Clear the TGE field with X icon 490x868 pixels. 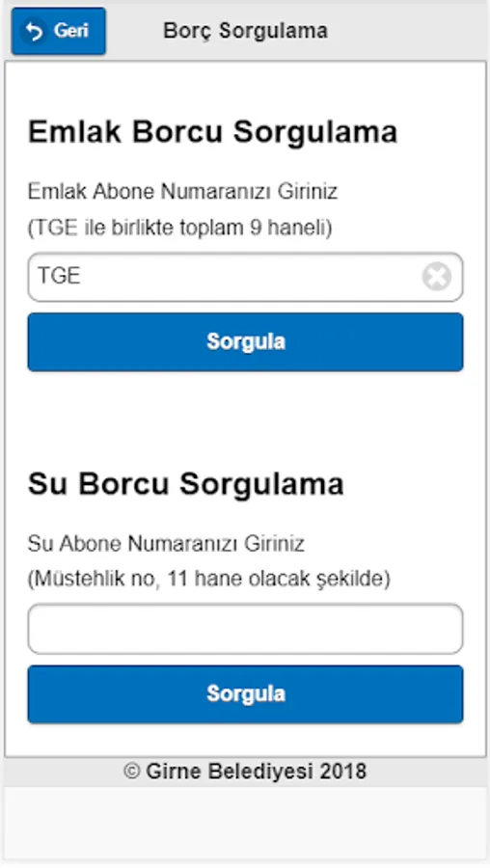437,277
